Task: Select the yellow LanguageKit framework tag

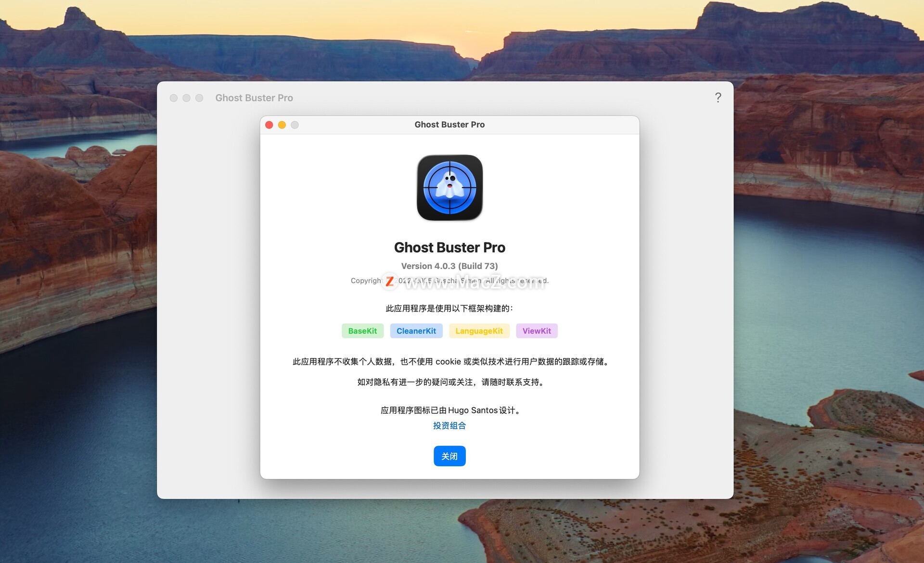Action: coord(479,331)
